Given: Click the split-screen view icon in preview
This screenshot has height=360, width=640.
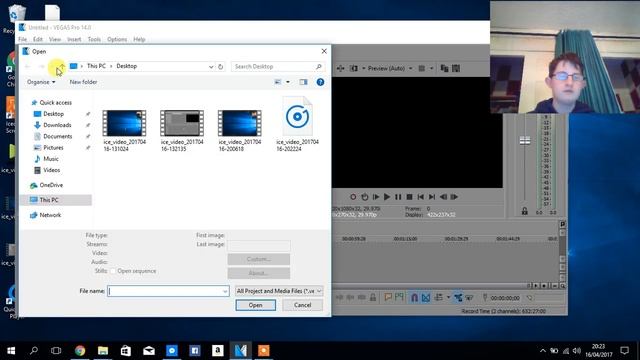Looking at the screenshot, I should click(x=354, y=69).
